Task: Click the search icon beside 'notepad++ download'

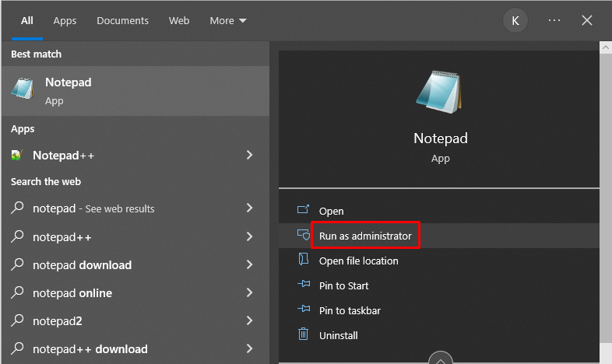Action: [x=17, y=348]
